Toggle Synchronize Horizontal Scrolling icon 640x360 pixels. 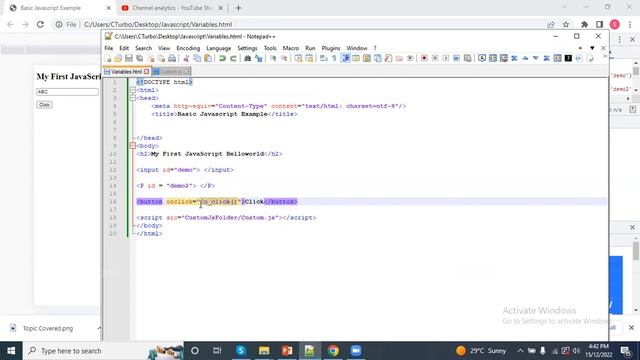click(309, 58)
